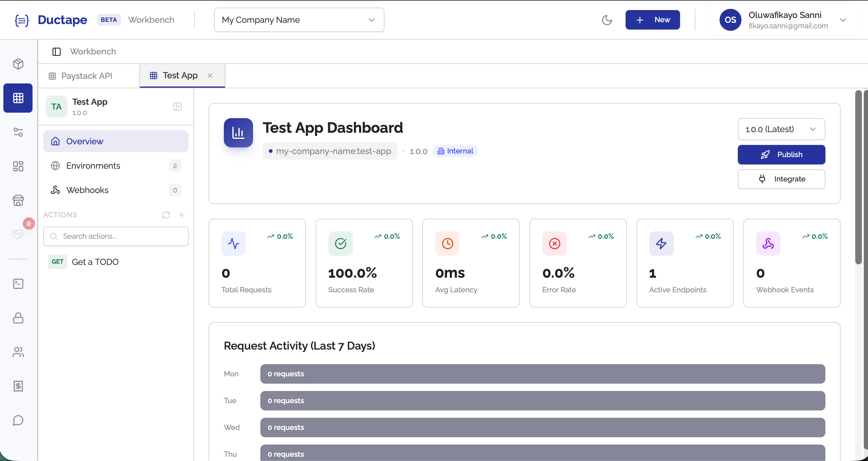Toggle dark mode with moon icon
Viewport: 868px width, 461px height.
tap(607, 20)
